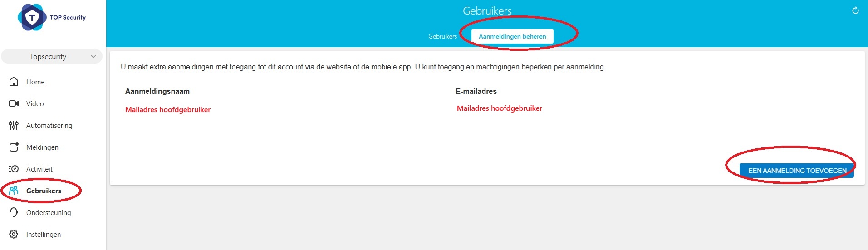Click the TOP Security shield logo
The image size is (868, 250).
32,17
